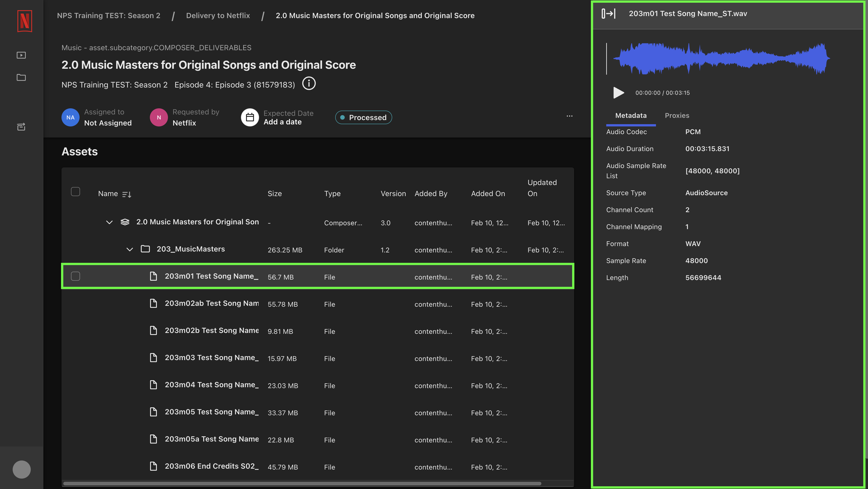Select the Metadata tab in preview panel
Viewport: 868px width, 489px height.
tap(631, 116)
